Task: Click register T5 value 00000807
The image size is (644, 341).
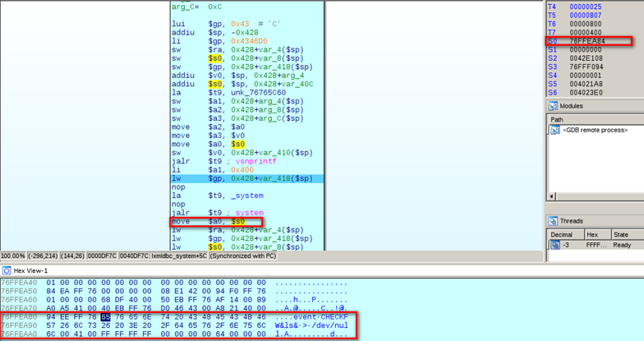Action: click(x=585, y=15)
